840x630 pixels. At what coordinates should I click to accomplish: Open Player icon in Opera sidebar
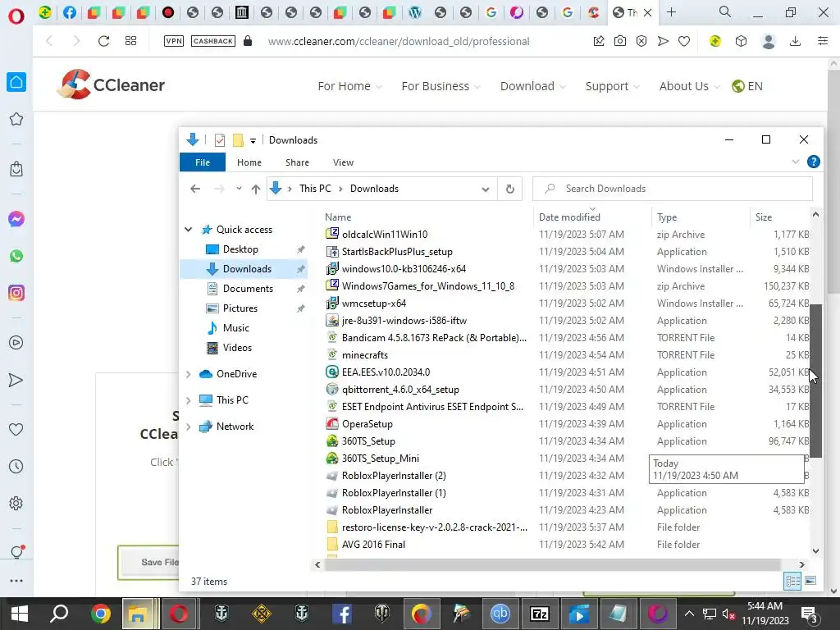16,343
